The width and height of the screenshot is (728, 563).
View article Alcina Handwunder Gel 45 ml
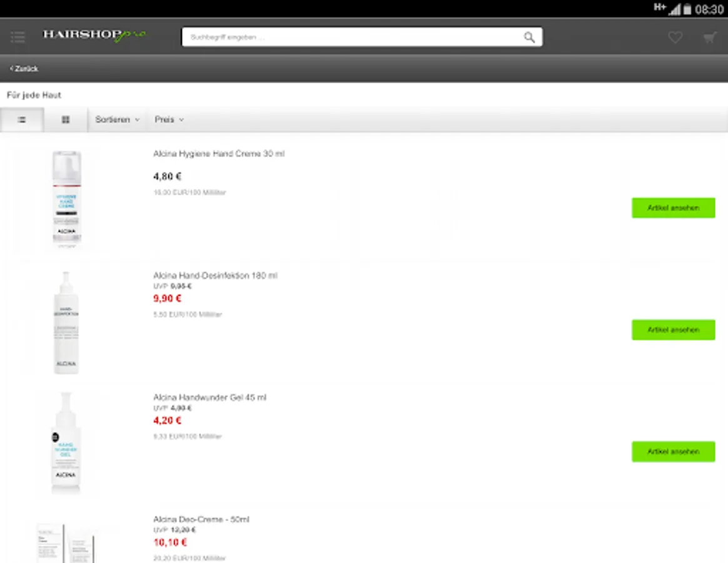pyautogui.click(x=673, y=452)
